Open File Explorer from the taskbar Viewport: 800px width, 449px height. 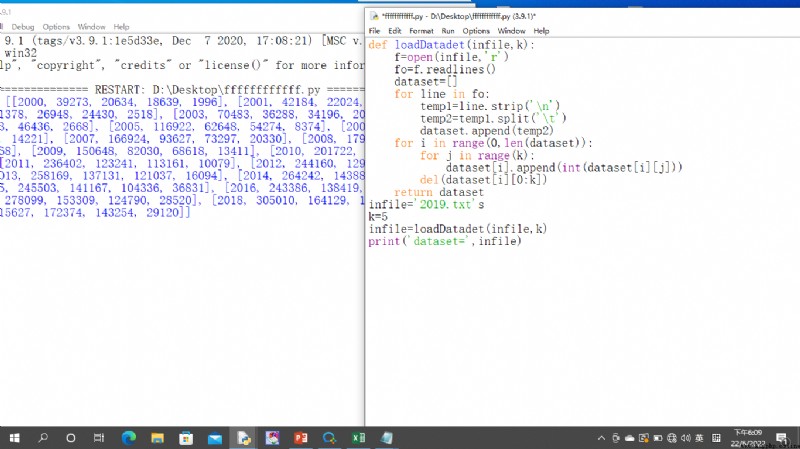click(158, 438)
